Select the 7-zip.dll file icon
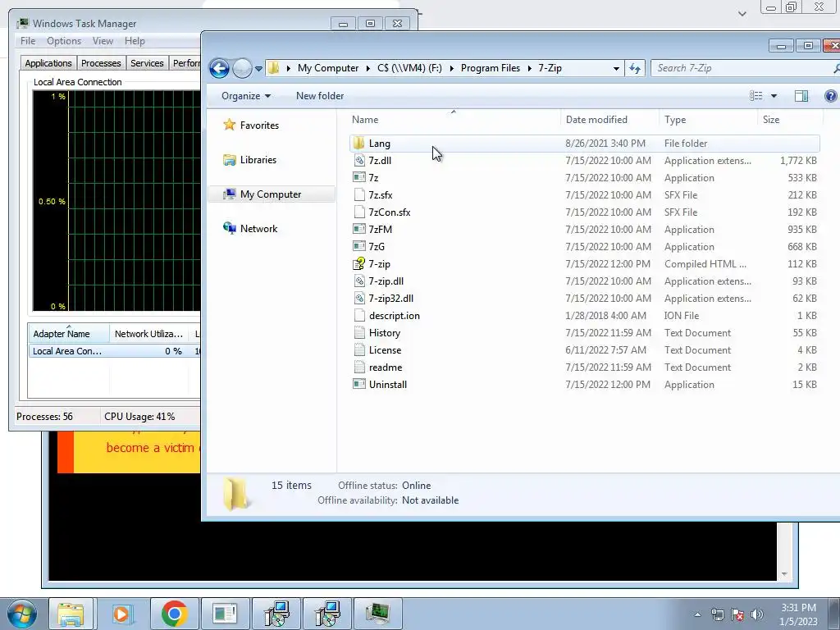 359,281
